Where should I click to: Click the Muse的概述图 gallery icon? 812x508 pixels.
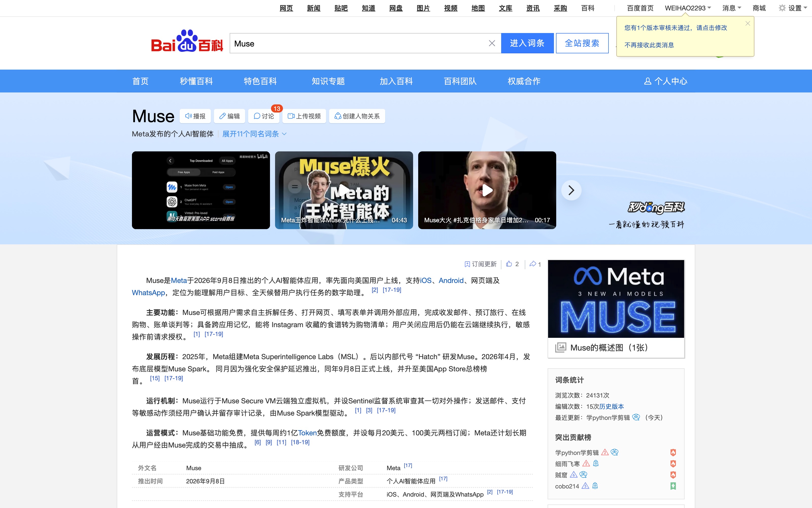[561, 347]
